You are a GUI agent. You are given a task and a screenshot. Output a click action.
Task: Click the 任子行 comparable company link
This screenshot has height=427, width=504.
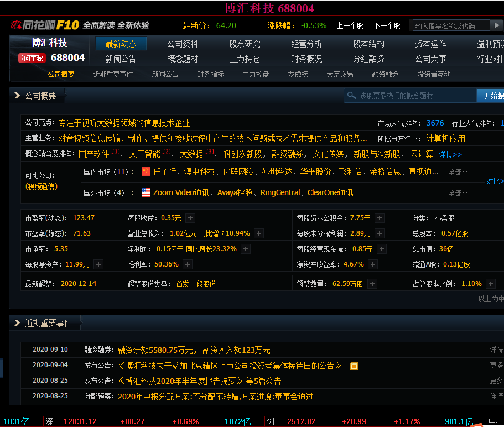[x=164, y=172]
